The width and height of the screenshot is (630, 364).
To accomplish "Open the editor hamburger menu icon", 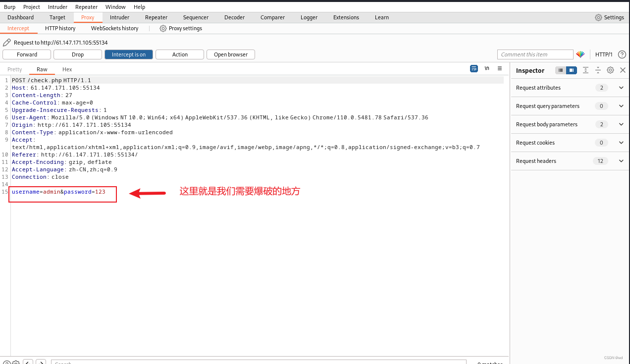I will click(500, 69).
